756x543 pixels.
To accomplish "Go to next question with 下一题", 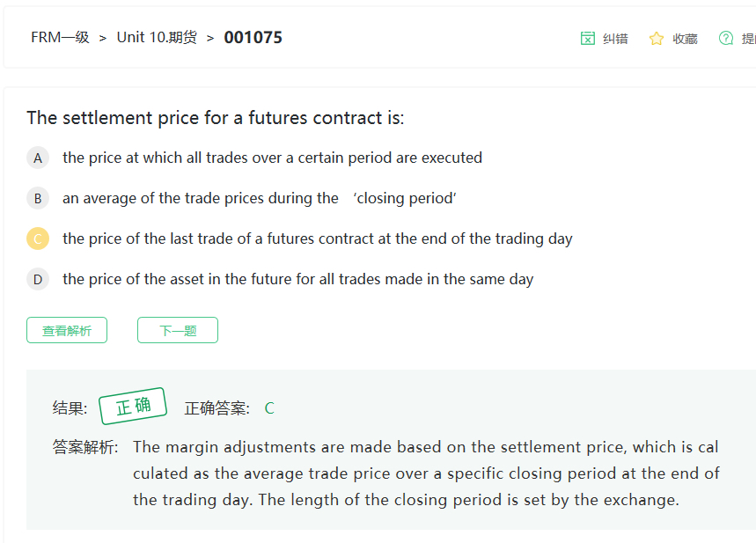I will point(178,331).
